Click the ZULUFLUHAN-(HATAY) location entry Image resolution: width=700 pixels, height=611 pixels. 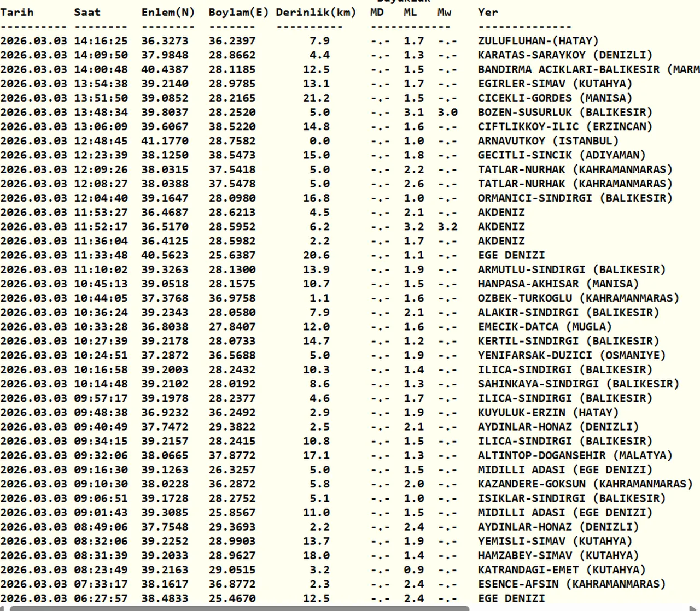click(538, 41)
